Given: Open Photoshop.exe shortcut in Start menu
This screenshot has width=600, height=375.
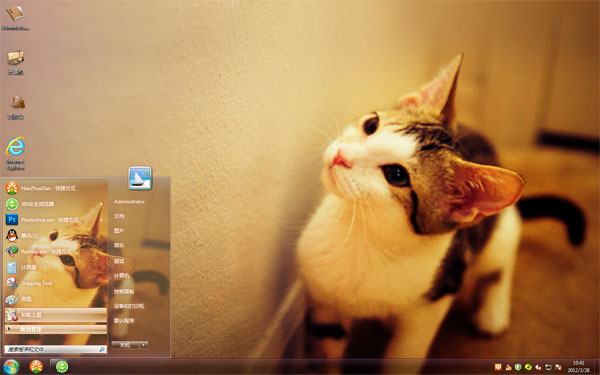Looking at the screenshot, I should point(55,220).
